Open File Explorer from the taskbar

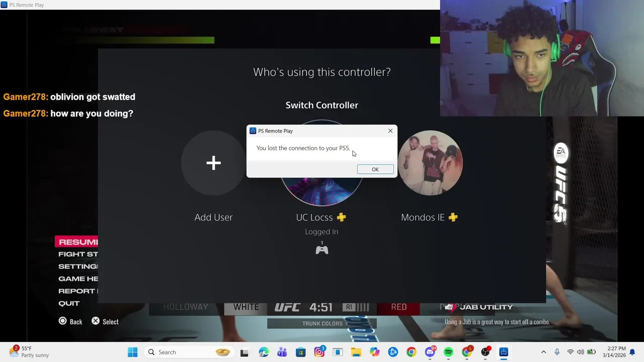tap(356, 352)
